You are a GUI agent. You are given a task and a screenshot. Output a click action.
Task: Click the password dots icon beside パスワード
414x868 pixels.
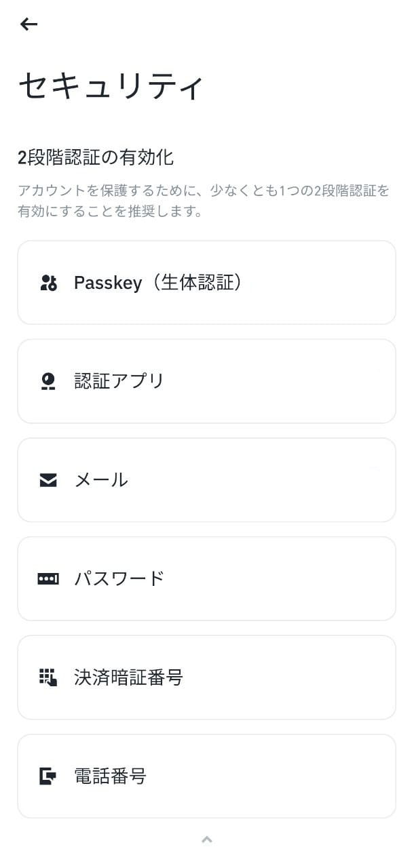click(x=47, y=578)
